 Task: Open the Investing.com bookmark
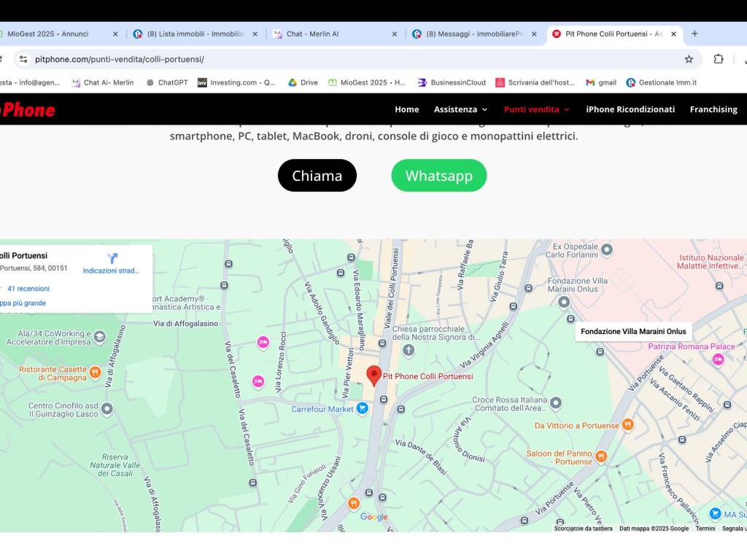tap(237, 82)
